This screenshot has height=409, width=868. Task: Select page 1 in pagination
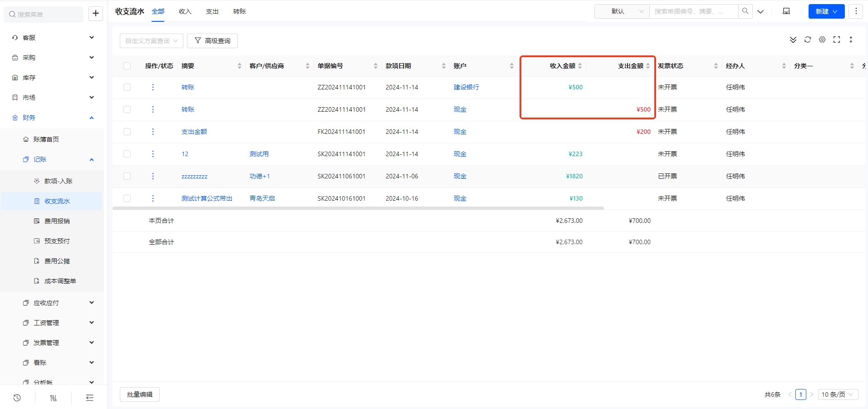801,394
